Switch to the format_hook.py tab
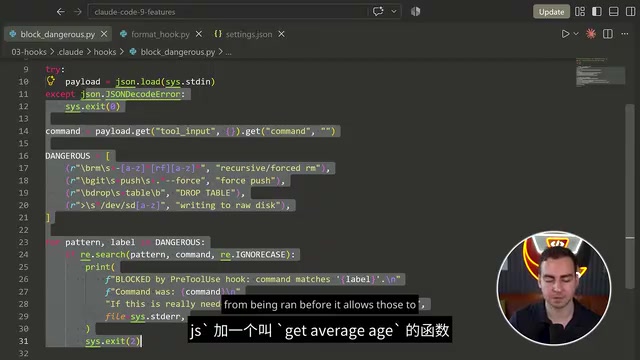 (x=160, y=34)
